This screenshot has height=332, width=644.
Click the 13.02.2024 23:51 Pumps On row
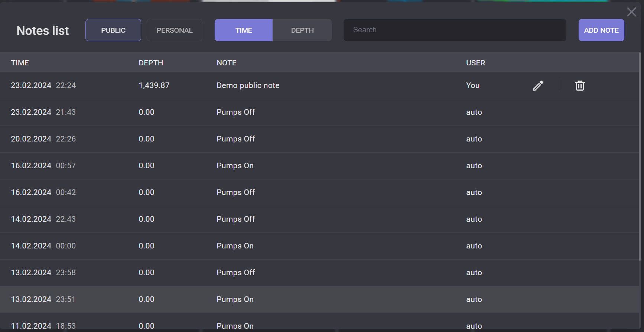pos(235,299)
